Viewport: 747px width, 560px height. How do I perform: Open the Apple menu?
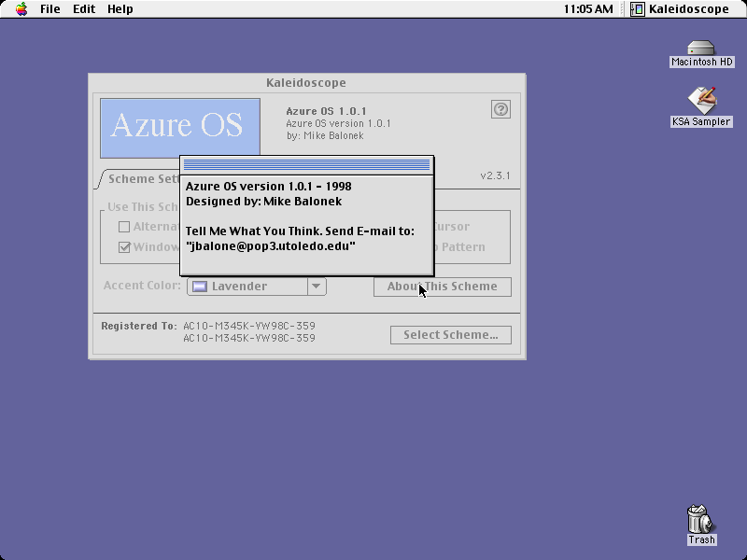tap(21, 9)
